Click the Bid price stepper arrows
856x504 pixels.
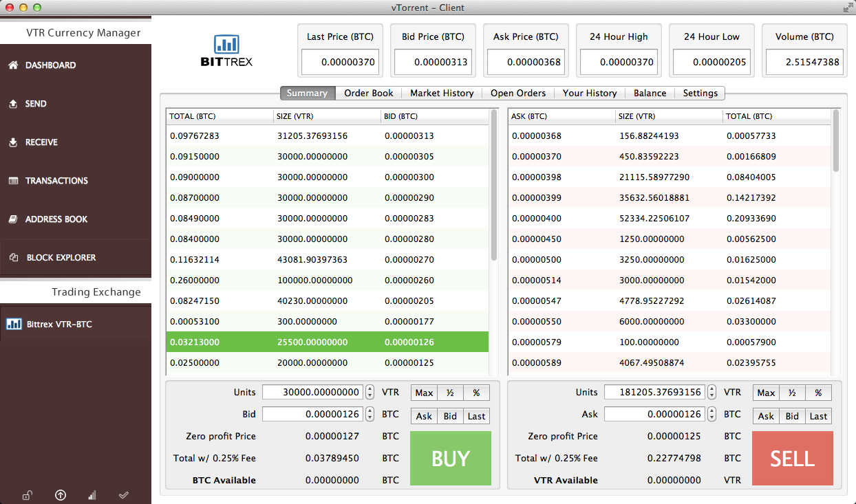(370, 415)
